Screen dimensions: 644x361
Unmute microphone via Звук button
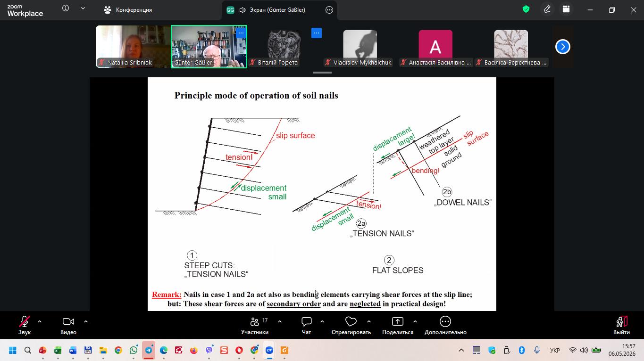click(x=25, y=325)
